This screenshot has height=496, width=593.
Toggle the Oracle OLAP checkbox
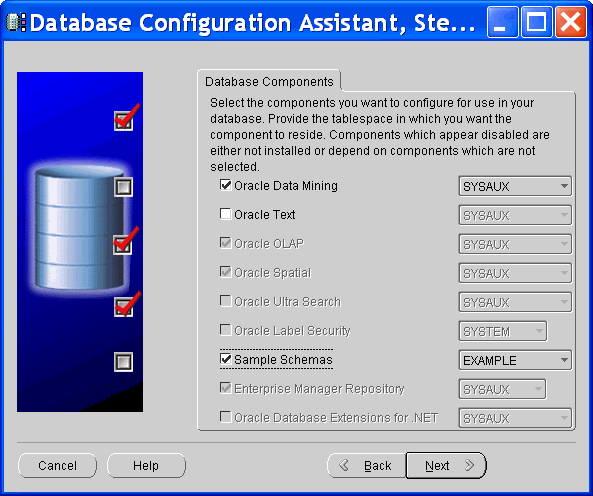point(226,243)
